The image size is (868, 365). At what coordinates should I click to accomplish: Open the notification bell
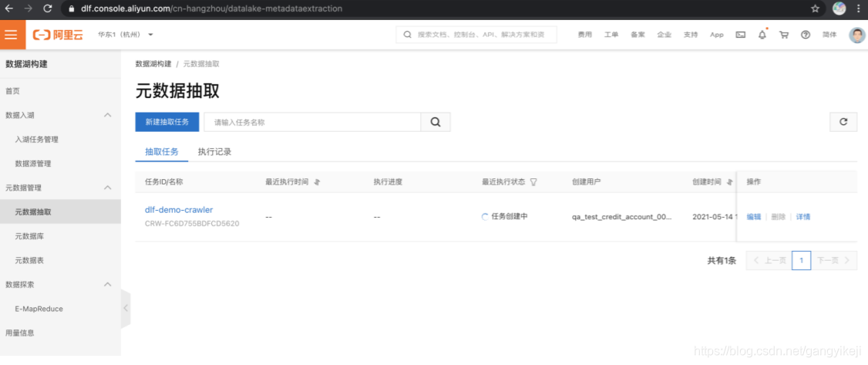point(762,35)
